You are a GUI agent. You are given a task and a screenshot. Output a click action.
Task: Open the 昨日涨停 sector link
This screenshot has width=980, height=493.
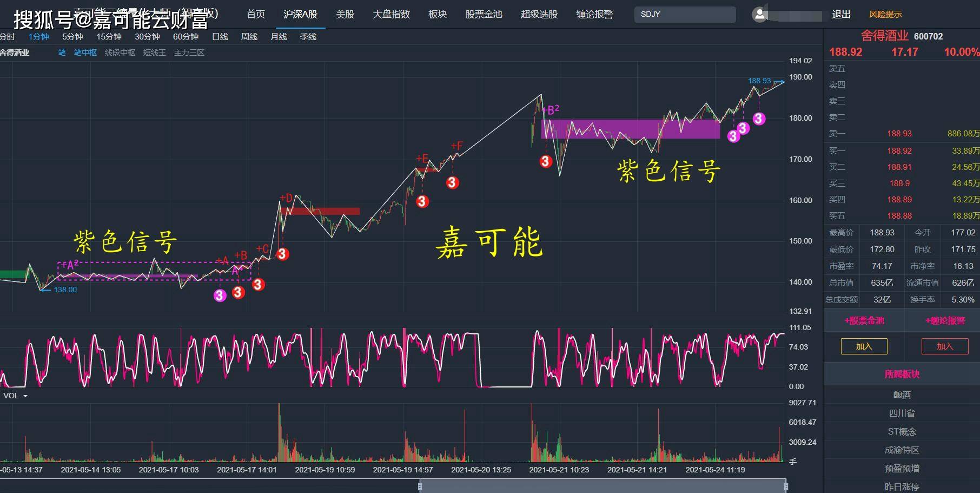[902, 487]
